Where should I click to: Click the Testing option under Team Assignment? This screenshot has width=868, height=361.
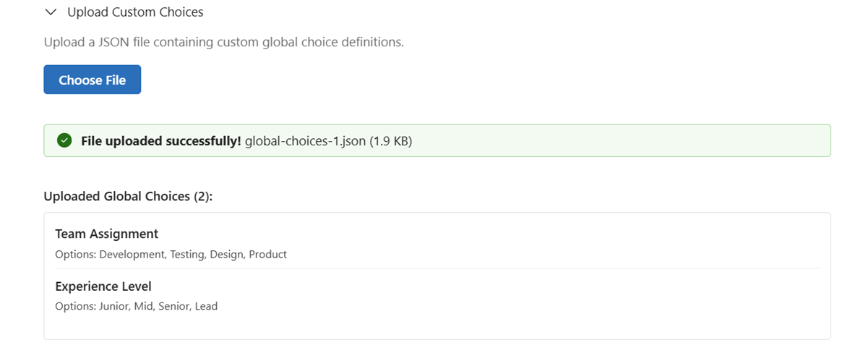(187, 255)
